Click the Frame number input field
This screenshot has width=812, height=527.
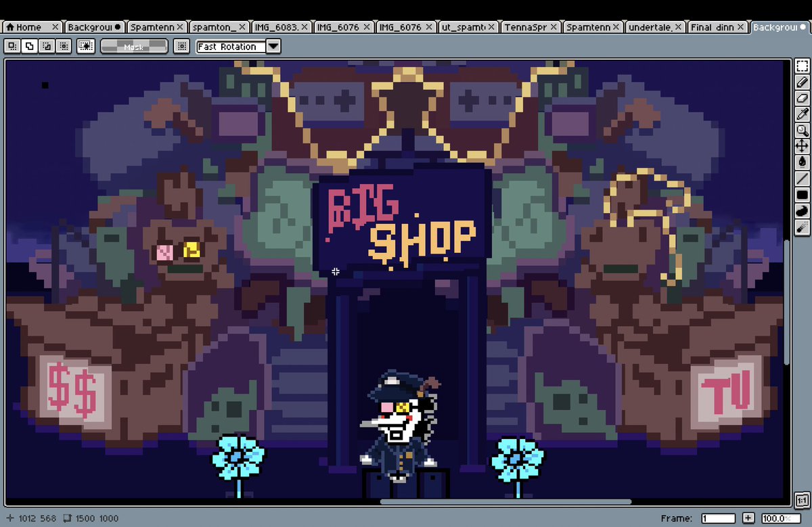[720, 518]
